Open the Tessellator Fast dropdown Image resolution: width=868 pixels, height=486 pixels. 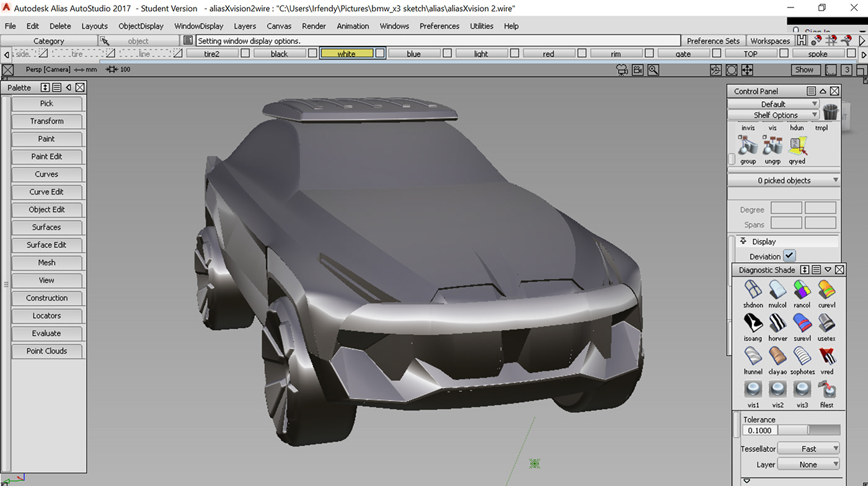pos(808,448)
